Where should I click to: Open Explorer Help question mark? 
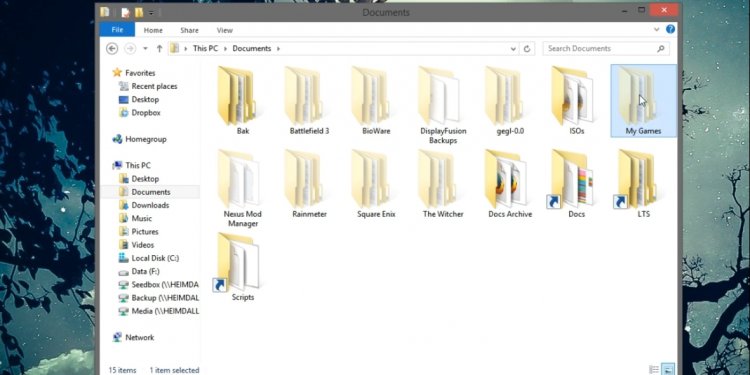(671, 29)
